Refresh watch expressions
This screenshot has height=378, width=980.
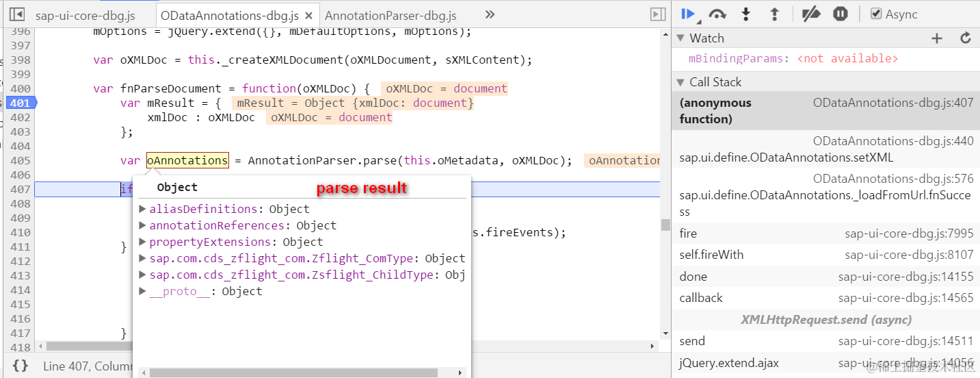966,38
